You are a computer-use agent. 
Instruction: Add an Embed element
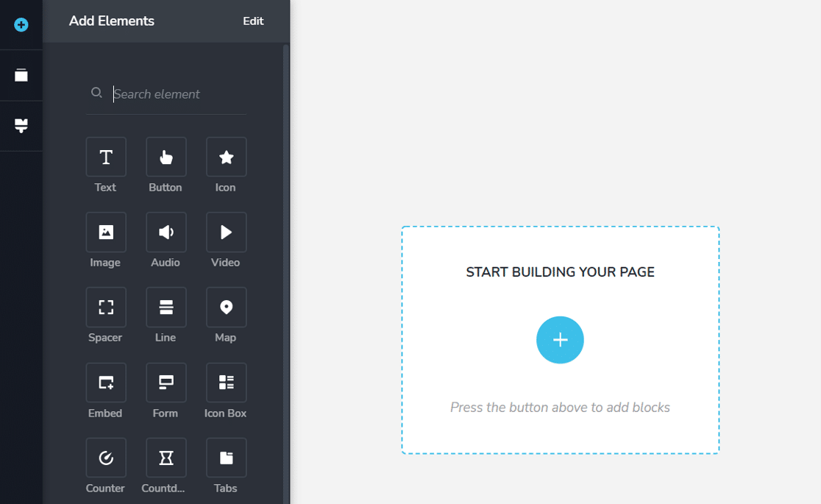pyautogui.click(x=105, y=382)
